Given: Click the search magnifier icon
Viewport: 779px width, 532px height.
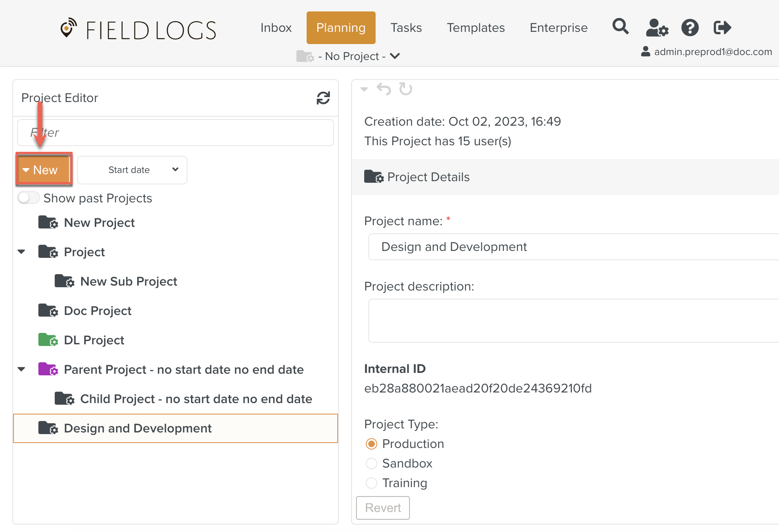Looking at the screenshot, I should [620, 27].
